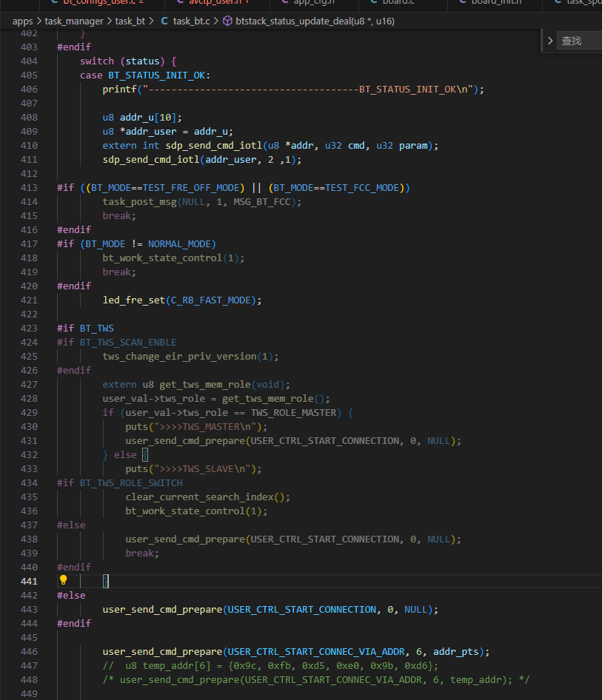602x700 pixels.
Task: Click get_tws_mem_role in the extern line
Action: pos(205,384)
